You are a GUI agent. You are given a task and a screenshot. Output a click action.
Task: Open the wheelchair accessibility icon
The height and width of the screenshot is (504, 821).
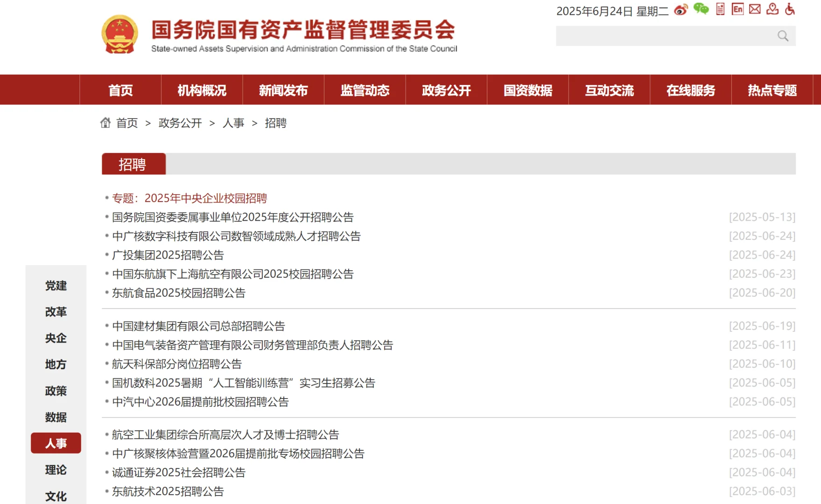click(790, 9)
